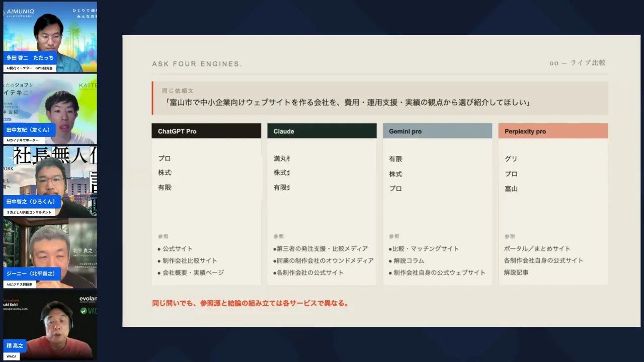644x362 pixels.
Task: Click the 3方よしAI共創コンサルタント caption
Action: 29,212
